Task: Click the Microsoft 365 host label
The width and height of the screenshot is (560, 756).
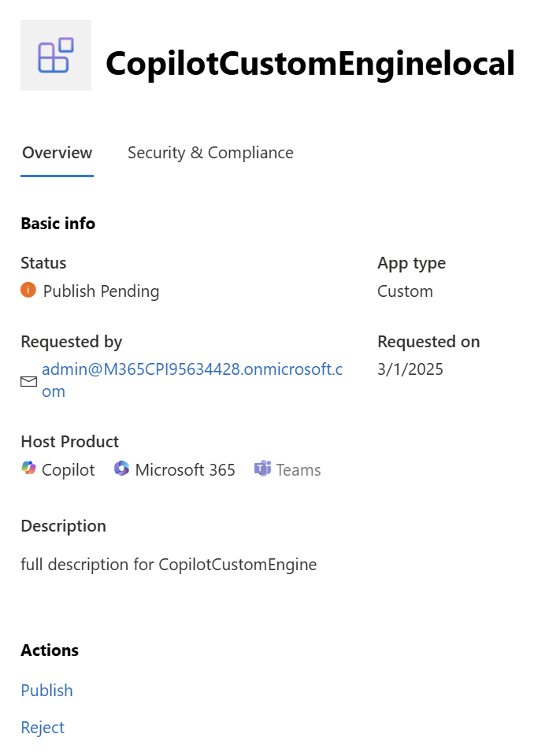Action: (185, 469)
